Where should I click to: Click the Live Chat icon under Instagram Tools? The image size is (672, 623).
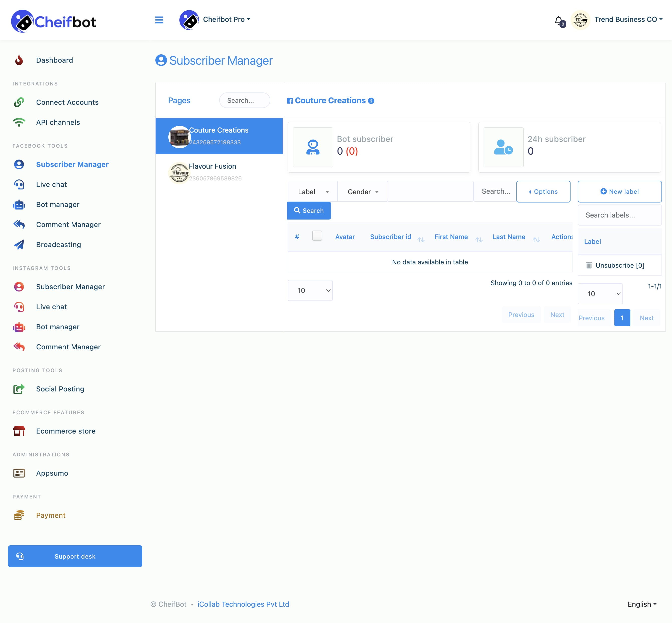pyautogui.click(x=19, y=306)
